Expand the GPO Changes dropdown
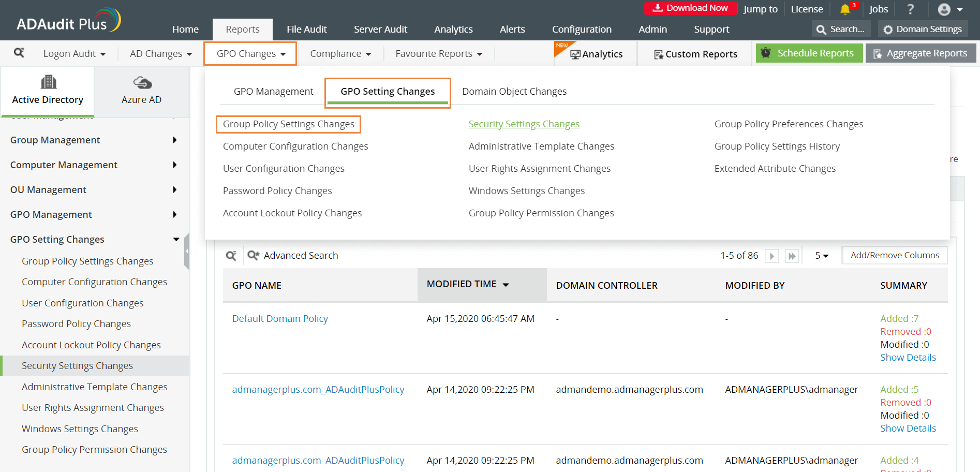Image resolution: width=980 pixels, height=472 pixels. click(250, 53)
